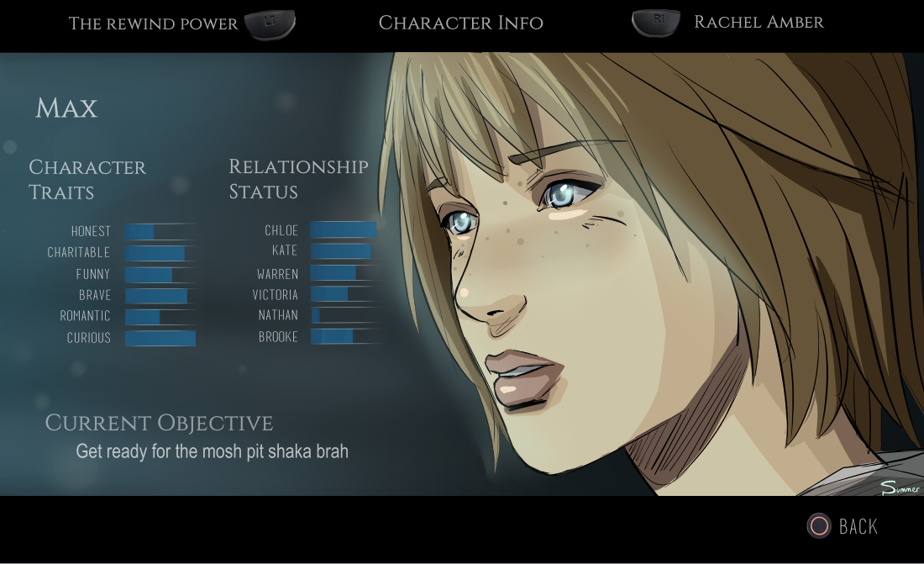Click the Victoria relationship bar
This screenshot has width=924, height=564.
344,294
